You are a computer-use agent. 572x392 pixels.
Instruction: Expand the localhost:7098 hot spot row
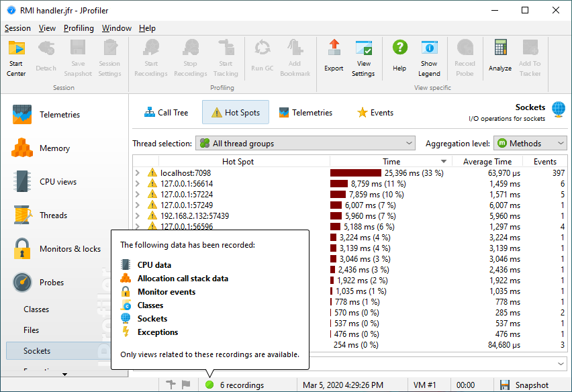(138, 173)
